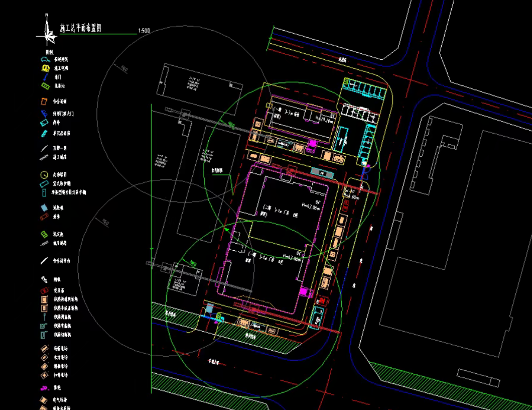Click the light blue filled square legend icon
The image size is (532, 410).
tap(44, 208)
